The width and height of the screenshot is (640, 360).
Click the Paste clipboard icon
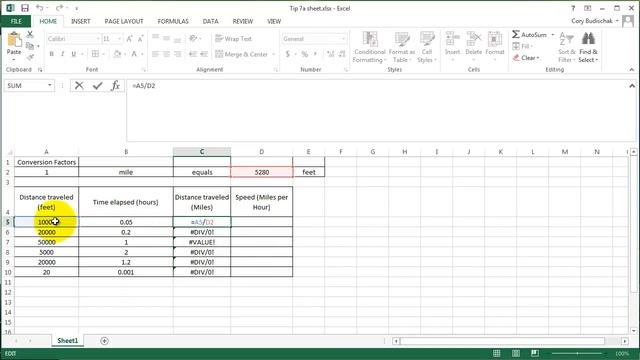(14, 40)
